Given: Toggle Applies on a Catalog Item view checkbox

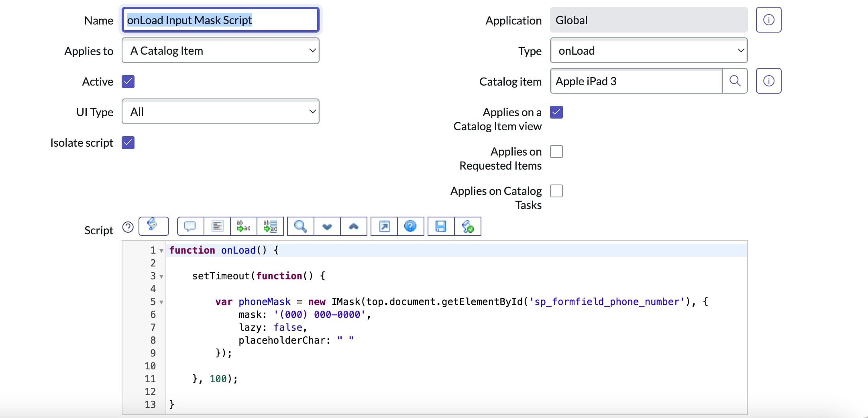Looking at the screenshot, I should tap(556, 112).
